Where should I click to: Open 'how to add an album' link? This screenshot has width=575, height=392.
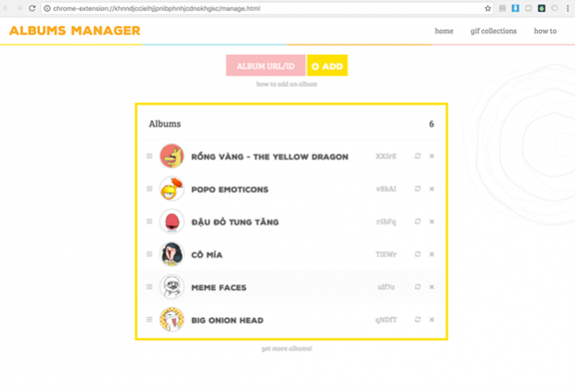point(287,84)
